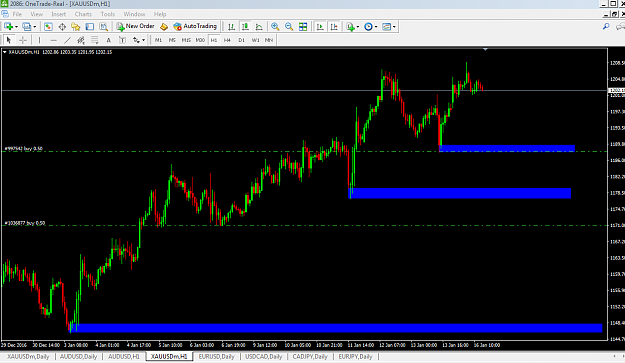The height and width of the screenshot is (363, 625).
Task: Expand one-click trading triangle beside XAUUSDm,H1
Action: [5, 52]
